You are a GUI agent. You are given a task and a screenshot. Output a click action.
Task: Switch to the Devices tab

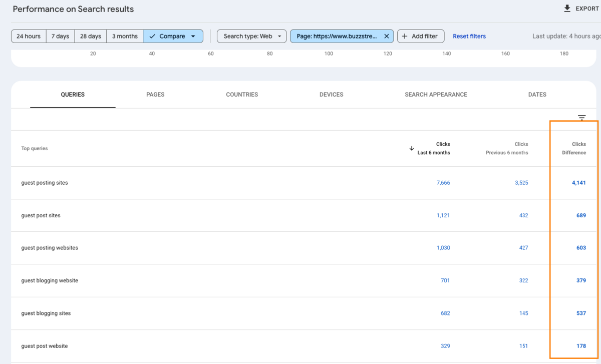click(x=331, y=94)
